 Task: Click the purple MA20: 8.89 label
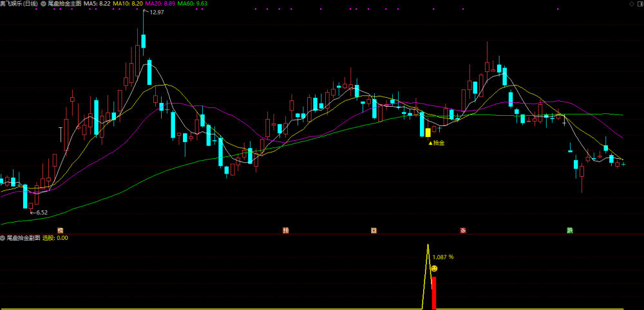pyautogui.click(x=160, y=3)
